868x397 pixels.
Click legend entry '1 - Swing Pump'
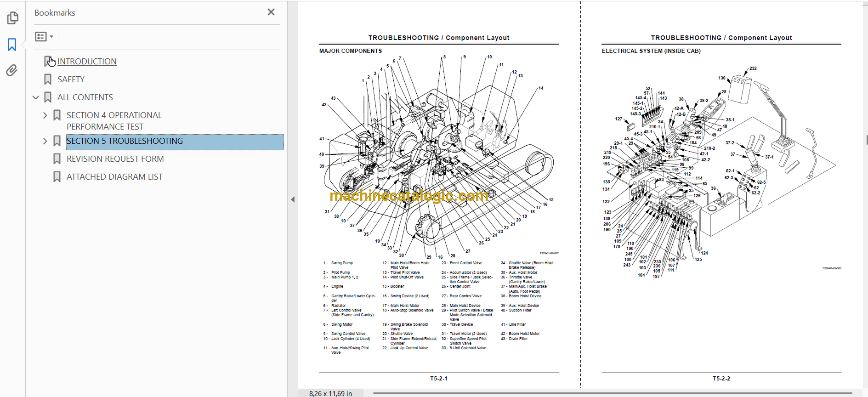point(338,263)
